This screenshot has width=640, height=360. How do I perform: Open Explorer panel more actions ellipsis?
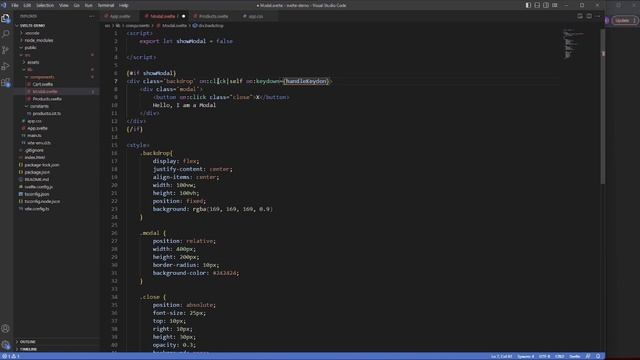point(91,16)
